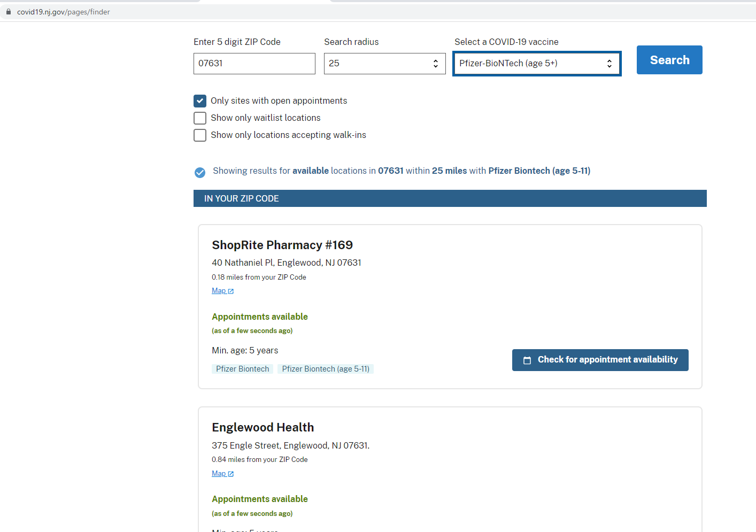This screenshot has height=532, width=756.
Task: Click 40 Nathaniel Pl address text
Action: tap(287, 263)
